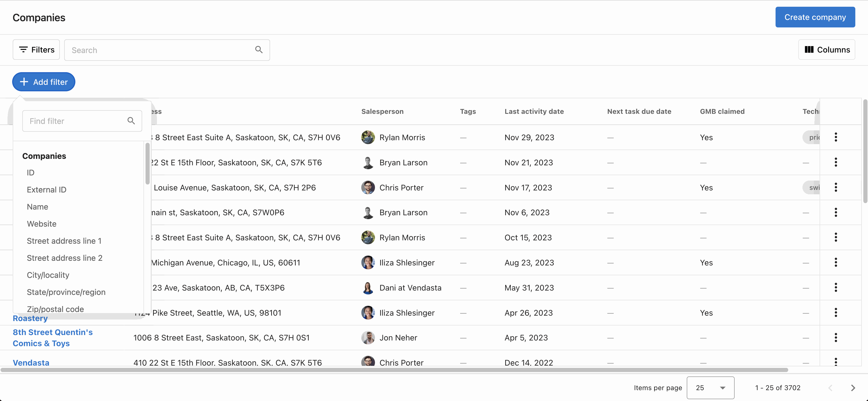Image resolution: width=868 pixels, height=401 pixels.
Task: Open row menu for May 31, 2023 row
Action: [836, 288]
